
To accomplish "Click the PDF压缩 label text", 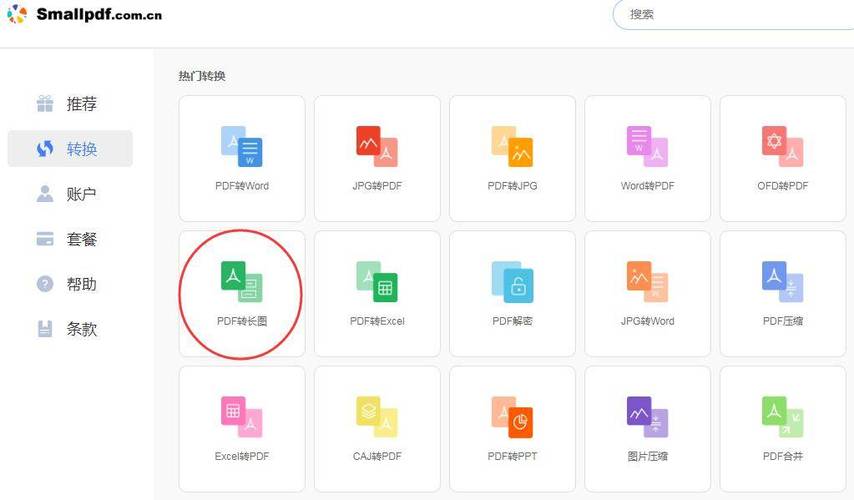I will [x=782, y=321].
